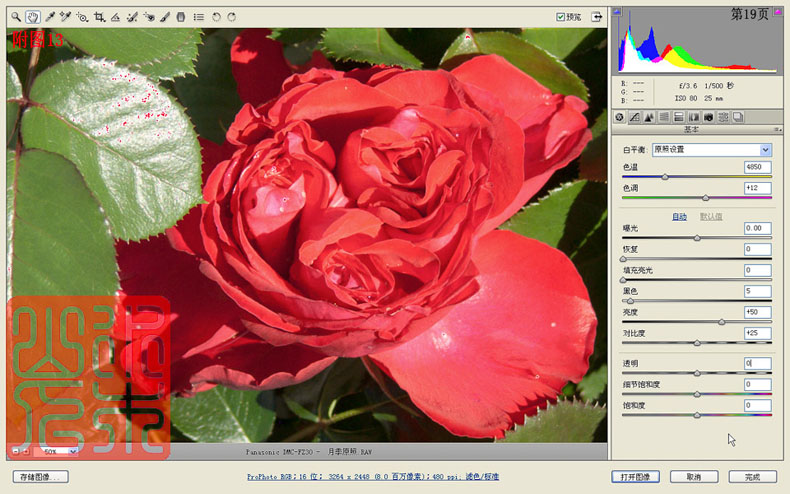Select the Zoom tool
Viewport: 790px width, 494px height.
pyautogui.click(x=16, y=17)
